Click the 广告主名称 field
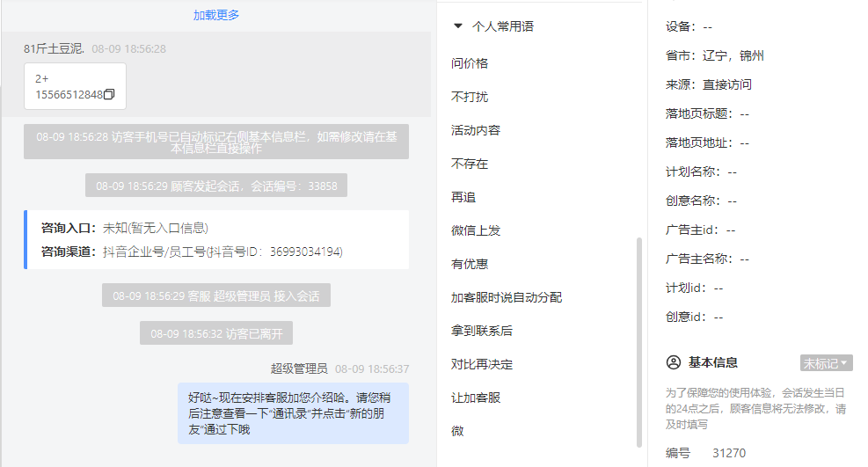This screenshot has height=467, width=868. point(707,259)
